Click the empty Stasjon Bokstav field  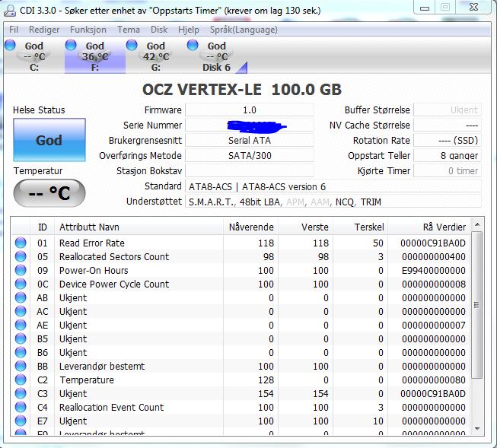(250, 171)
